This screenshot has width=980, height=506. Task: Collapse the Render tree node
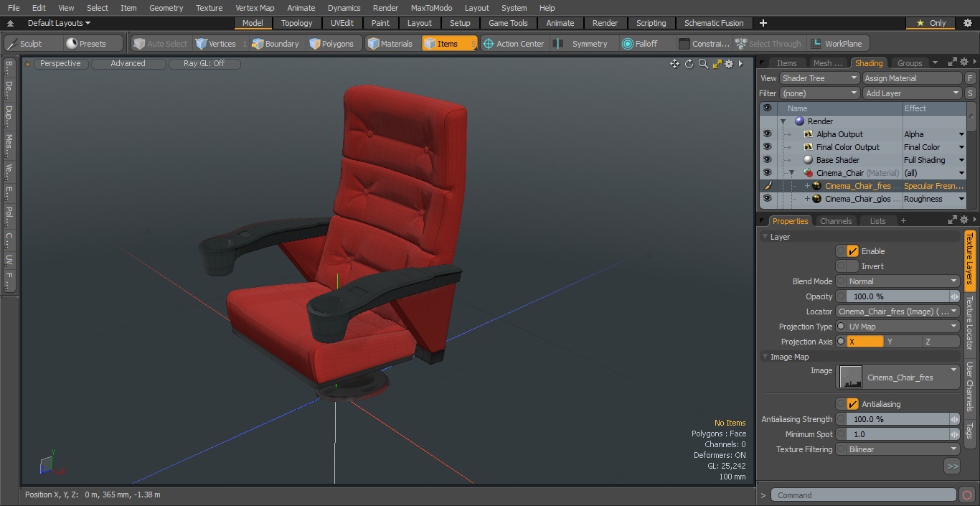click(x=783, y=121)
